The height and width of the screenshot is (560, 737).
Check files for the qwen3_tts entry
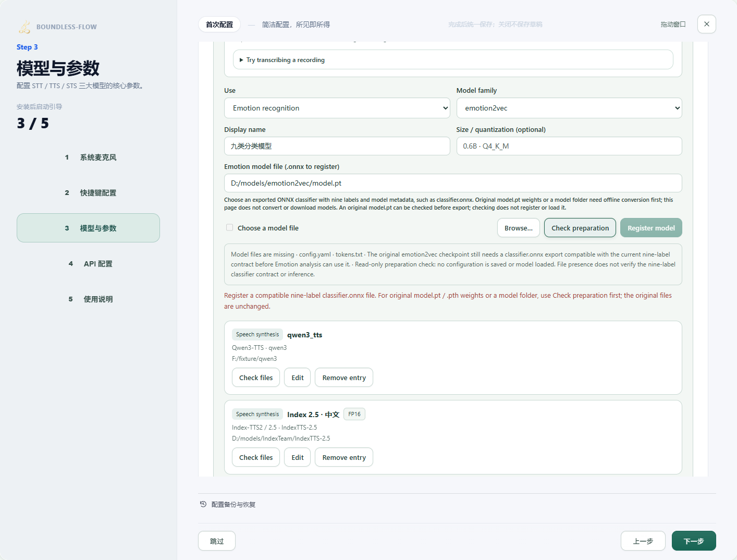(256, 378)
